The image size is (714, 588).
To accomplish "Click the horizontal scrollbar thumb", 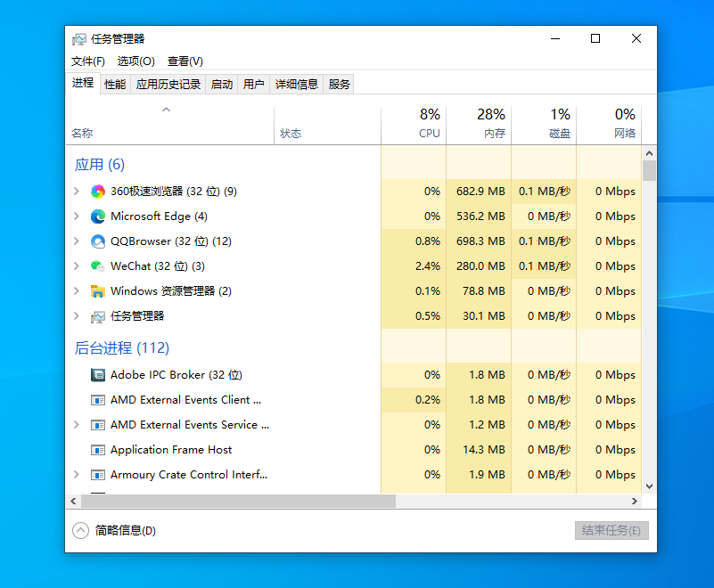I will pyautogui.click(x=238, y=501).
